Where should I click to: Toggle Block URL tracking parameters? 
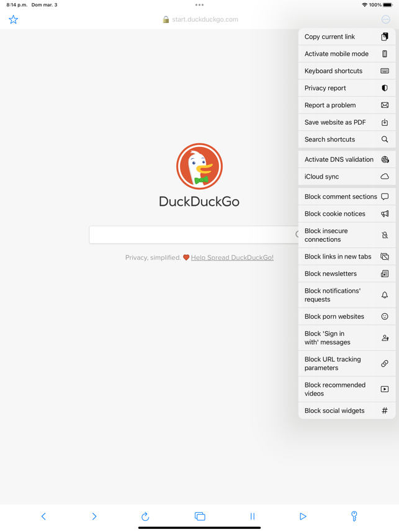[x=347, y=363]
